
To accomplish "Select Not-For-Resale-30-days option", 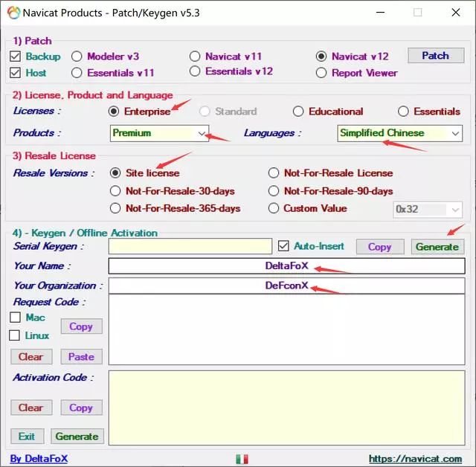I will click(115, 191).
